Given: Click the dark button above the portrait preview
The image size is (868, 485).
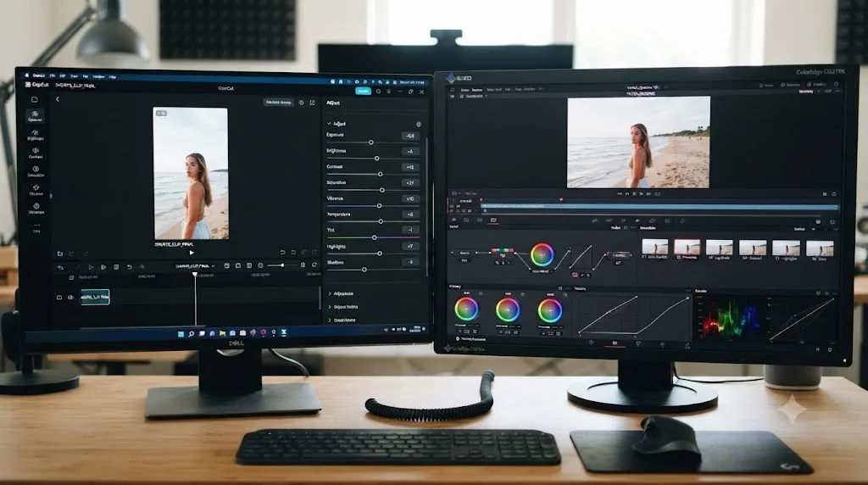Looking at the screenshot, I should pos(278,103).
